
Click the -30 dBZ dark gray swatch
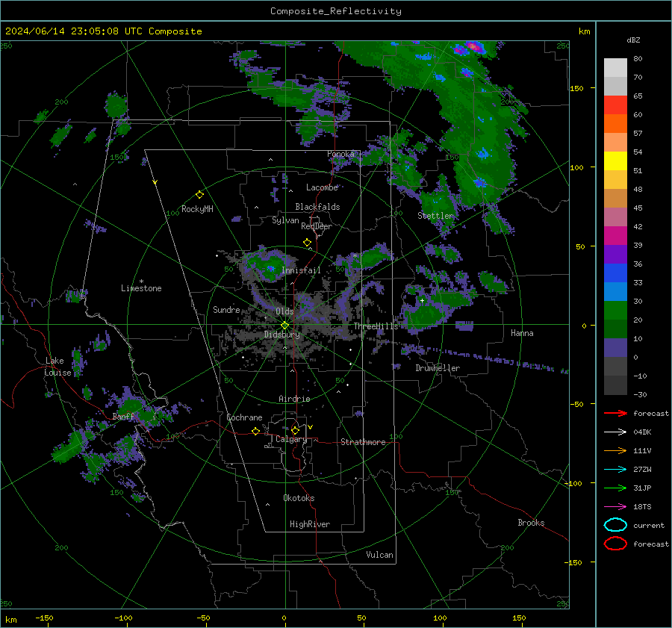pos(615,385)
